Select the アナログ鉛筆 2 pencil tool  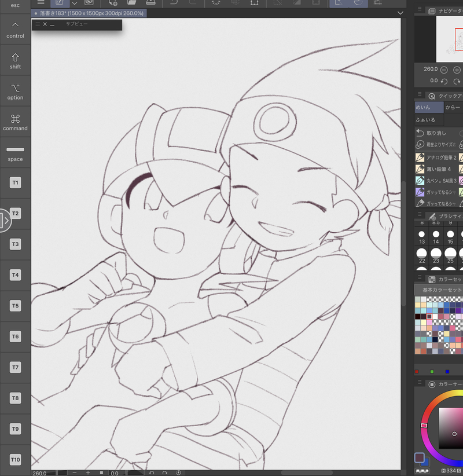pos(436,158)
